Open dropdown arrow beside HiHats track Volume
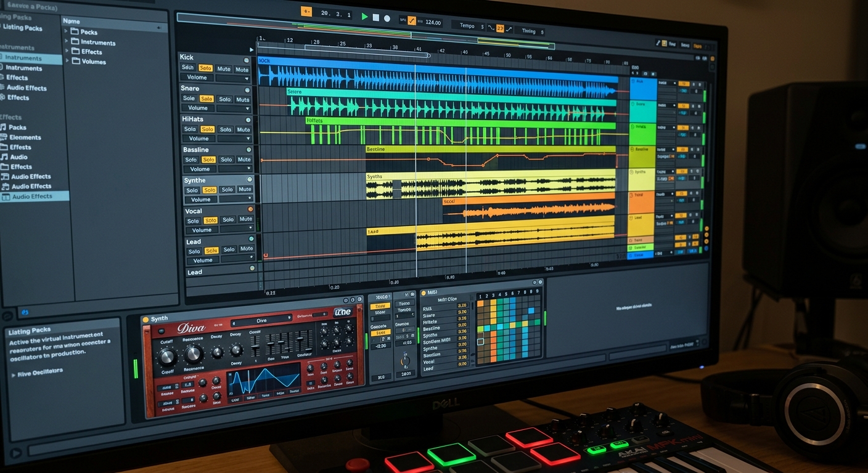Image resolution: width=868 pixels, height=473 pixels. pyautogui.click(x=248, y=140)
